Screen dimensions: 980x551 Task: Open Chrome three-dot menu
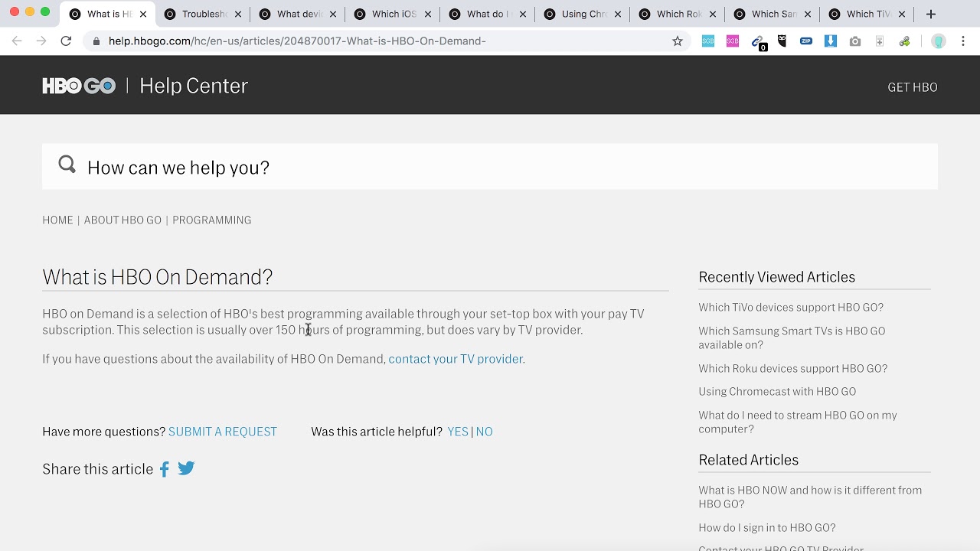point(963,41)
